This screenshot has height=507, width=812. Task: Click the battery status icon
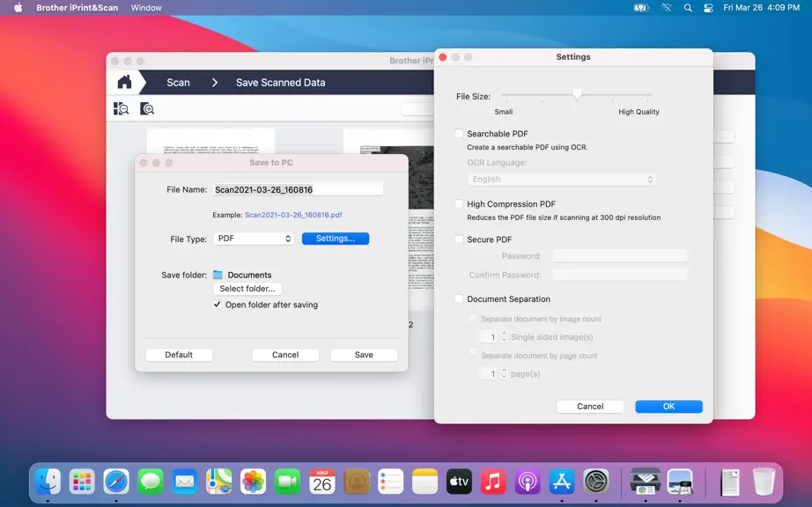(641, 8)
